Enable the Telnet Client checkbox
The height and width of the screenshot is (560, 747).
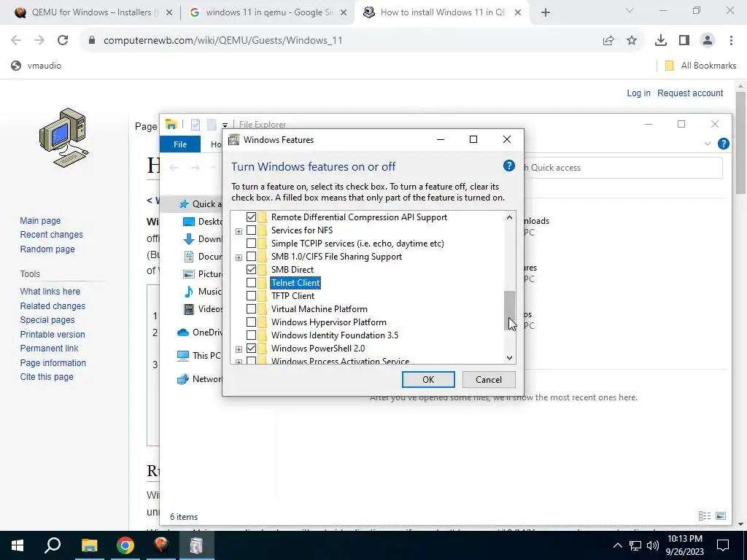(x=251, y=283)
